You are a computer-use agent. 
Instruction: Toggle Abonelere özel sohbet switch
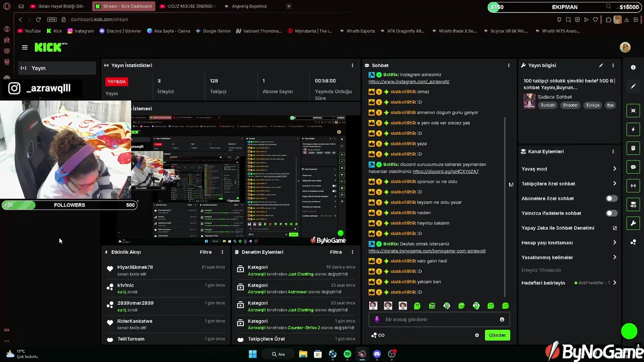611,199
